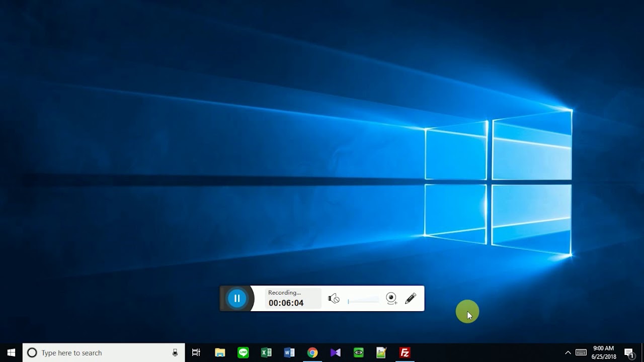Adjust the recorder volume slider
644x362 pixels.
(363, 301)
